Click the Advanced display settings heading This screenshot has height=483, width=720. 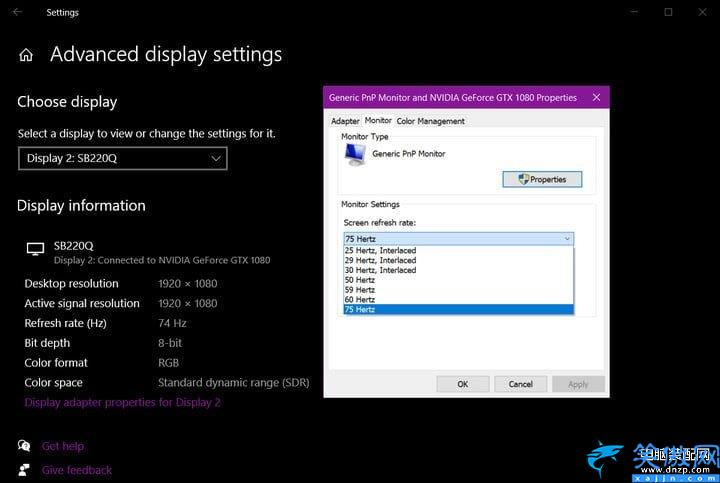166,54
